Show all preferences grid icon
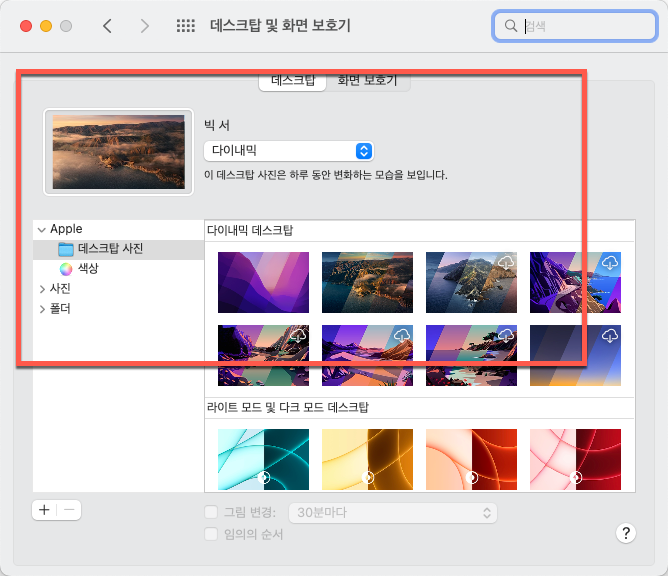This screenshot has height=576, width=668. click(x=186, y=26)
